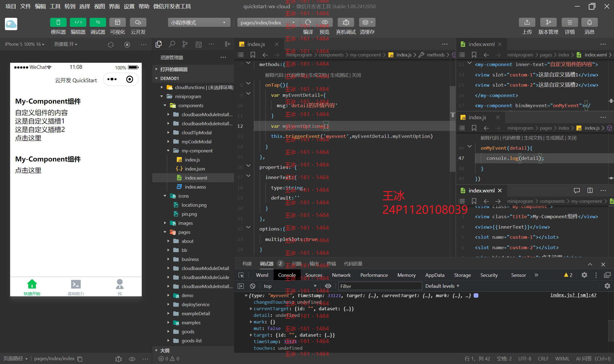Click the bookmark icon in index.js editor

[x=253, y=55]
